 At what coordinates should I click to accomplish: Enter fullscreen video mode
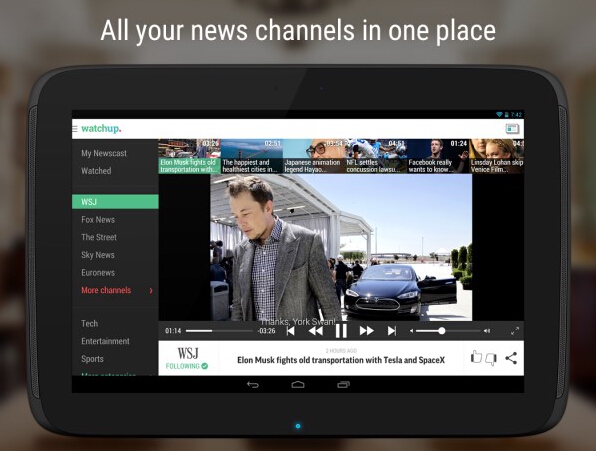[515, 331]
